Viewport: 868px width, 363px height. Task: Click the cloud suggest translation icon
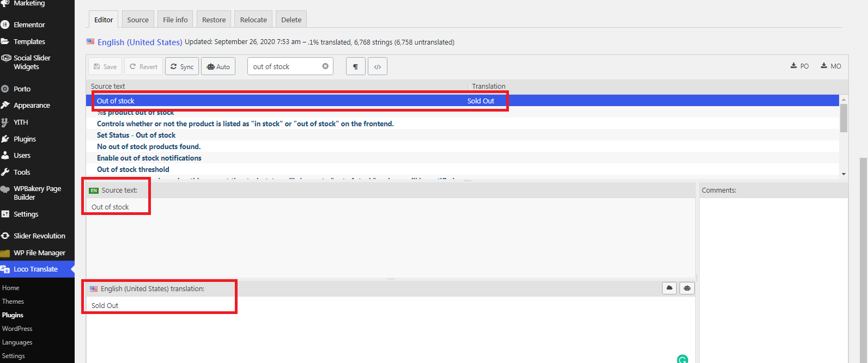(x=670, y=288)
